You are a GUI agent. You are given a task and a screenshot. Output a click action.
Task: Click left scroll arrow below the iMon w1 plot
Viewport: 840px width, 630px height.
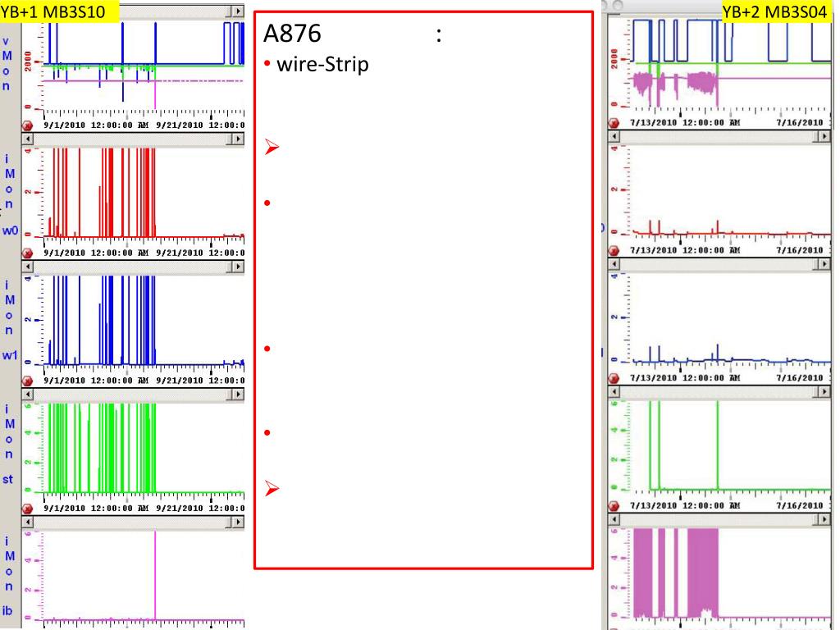pos(28,395)
